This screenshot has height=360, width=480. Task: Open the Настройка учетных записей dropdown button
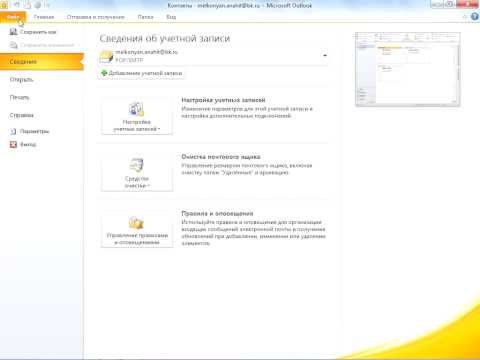pos(137,115)
